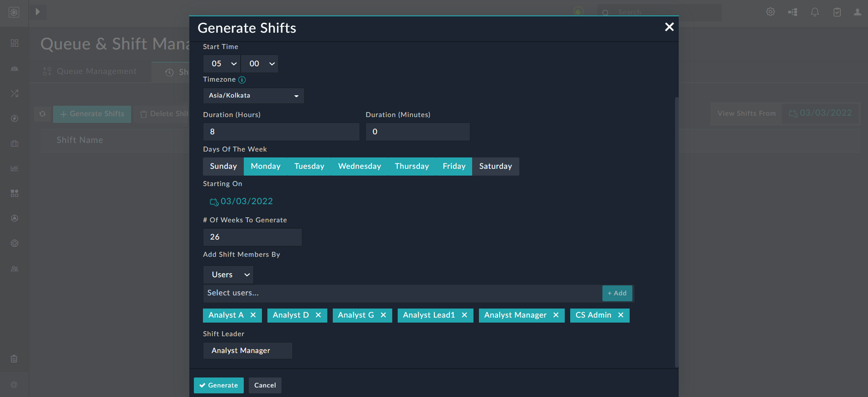Viewport: 868px width, 397px height.
Task: Remove Analyst G from shift members
Action: [383, 315]
